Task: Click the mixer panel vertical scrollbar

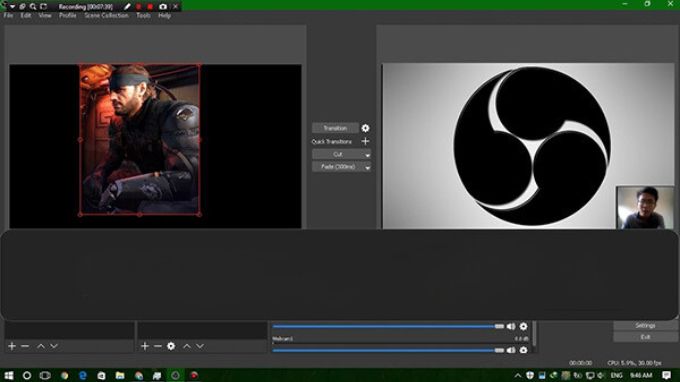Action: point(534,333)
